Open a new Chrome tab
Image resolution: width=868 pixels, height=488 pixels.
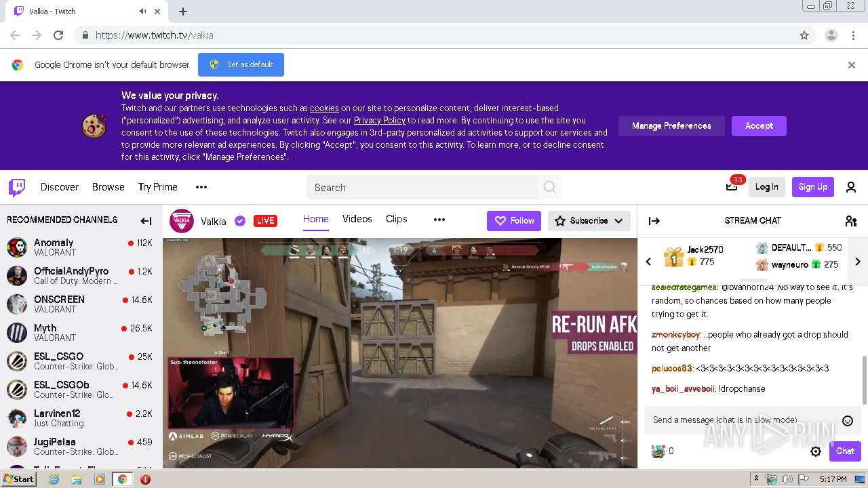(183, 12)
